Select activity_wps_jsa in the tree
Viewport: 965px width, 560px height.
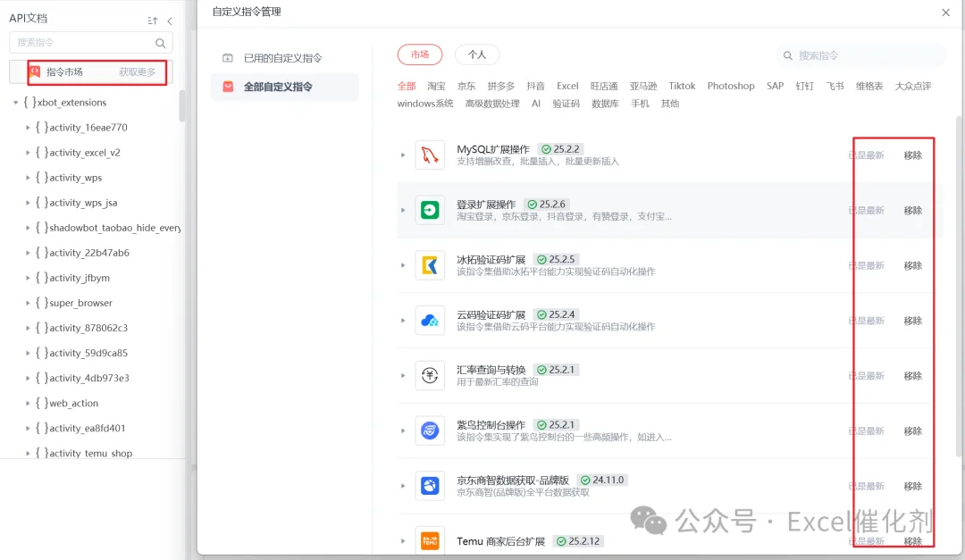83,203
